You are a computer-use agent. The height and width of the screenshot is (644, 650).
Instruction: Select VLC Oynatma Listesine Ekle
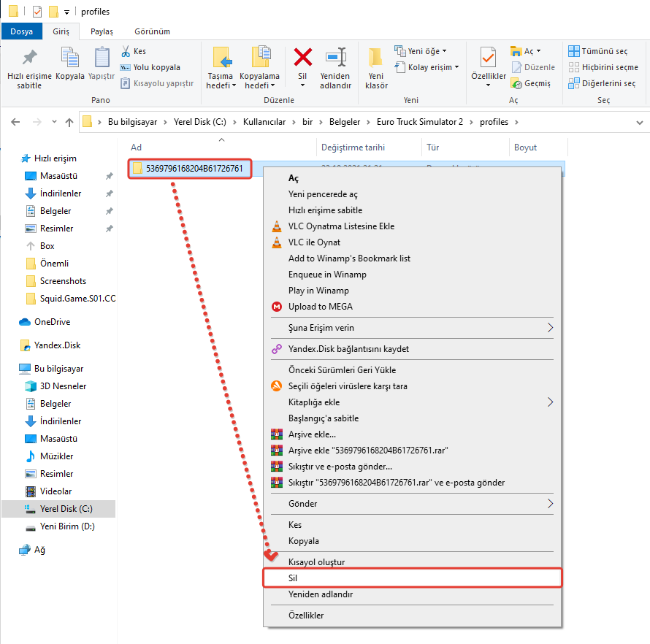pyautogui.click(x=413, y=226)
